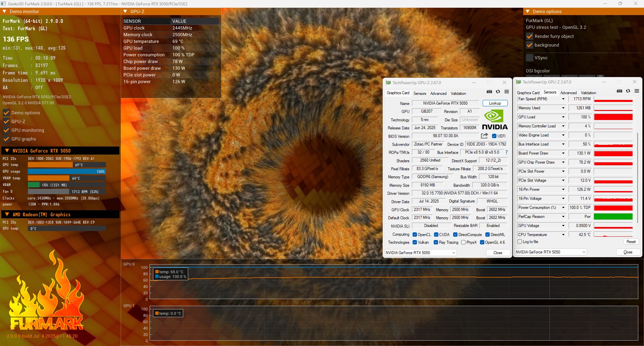Collapse AMD Radeon(TM) Graphics section
Image resolution: width=644 pixels, height=346 pixels.
(7, 214)
